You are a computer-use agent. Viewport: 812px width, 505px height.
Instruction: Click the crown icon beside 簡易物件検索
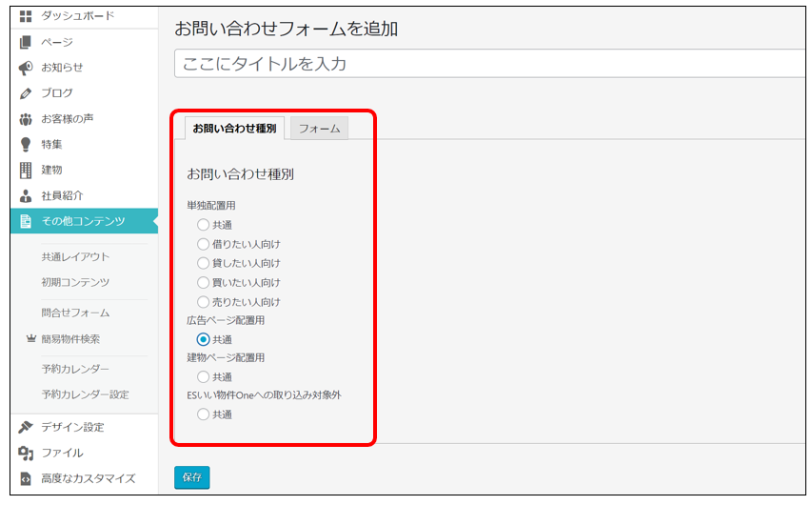pos(30,339)
